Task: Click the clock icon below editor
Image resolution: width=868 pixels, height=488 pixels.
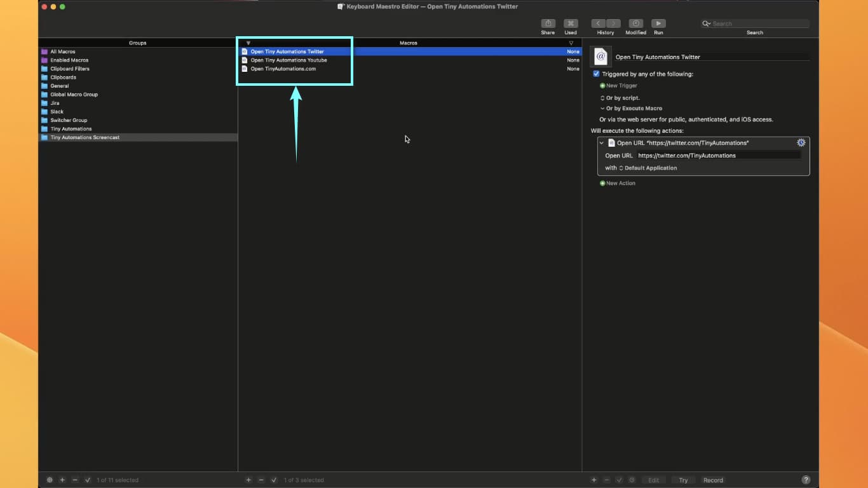Action: 632,480
